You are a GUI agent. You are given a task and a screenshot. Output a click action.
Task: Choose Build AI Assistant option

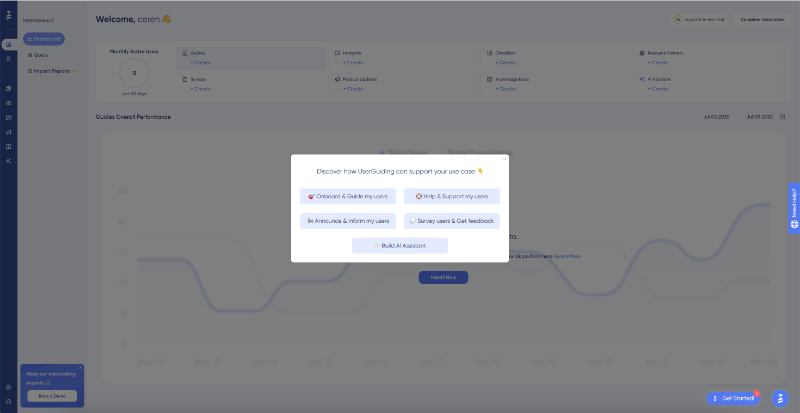[400, 246]
